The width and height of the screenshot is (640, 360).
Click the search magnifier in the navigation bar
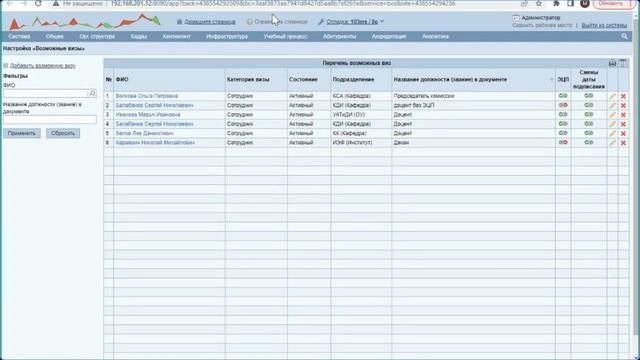624,36
